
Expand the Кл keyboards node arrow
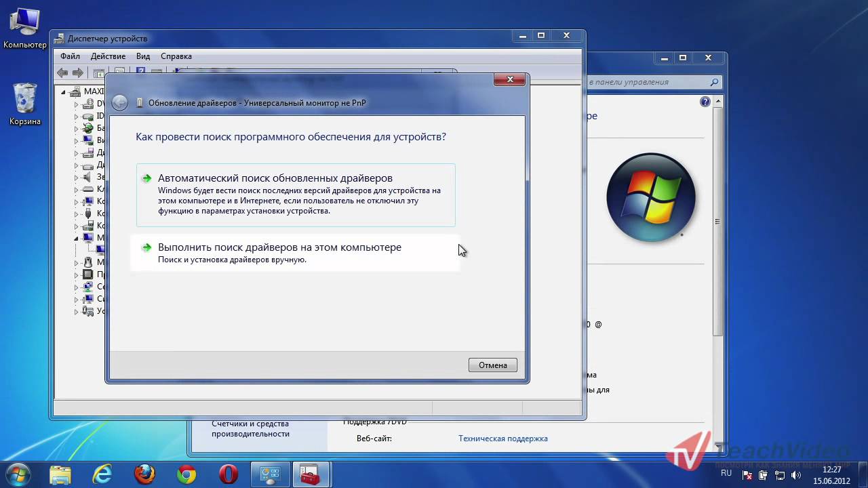[77, 189]
